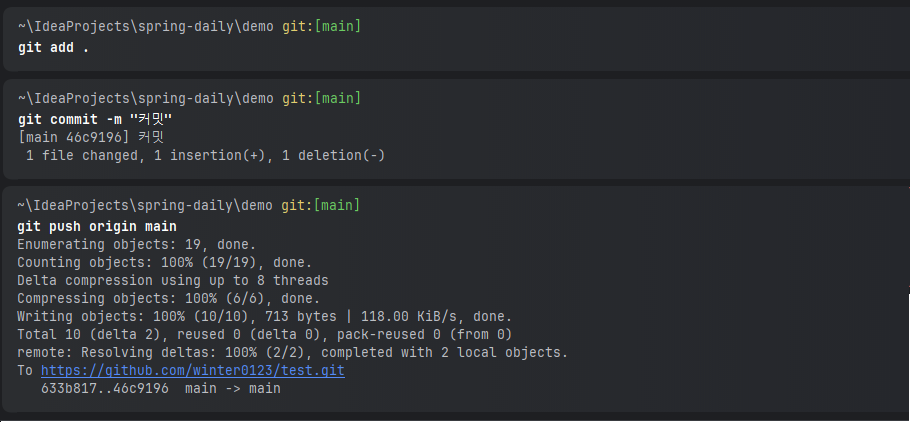Click the 'git add .' command line
The height and width of the screenshot is (422, 910).
53,48
